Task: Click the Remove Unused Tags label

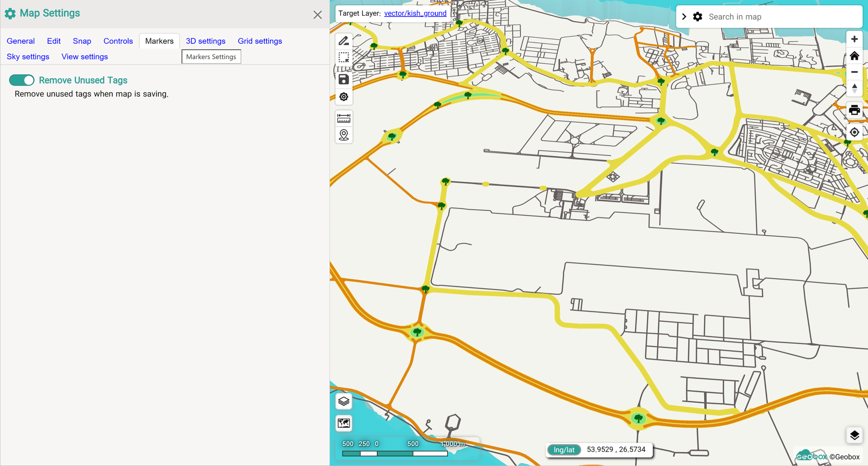Action: (83, 80)
